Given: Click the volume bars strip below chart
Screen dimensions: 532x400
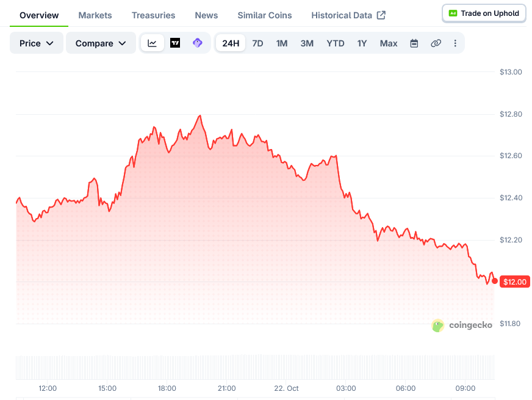Looking at the screenshot, I should 255,367.
